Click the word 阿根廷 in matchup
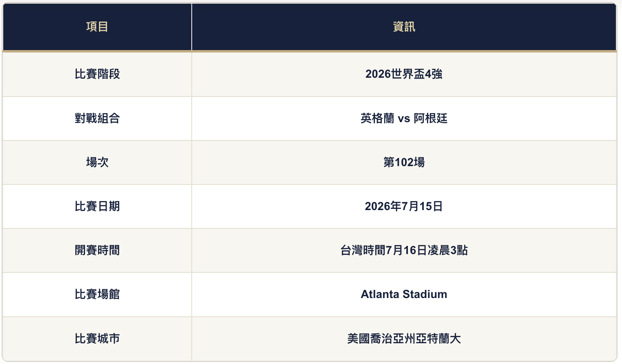The width and height of the screenshot is (622, 364). (x=431, y=118)
